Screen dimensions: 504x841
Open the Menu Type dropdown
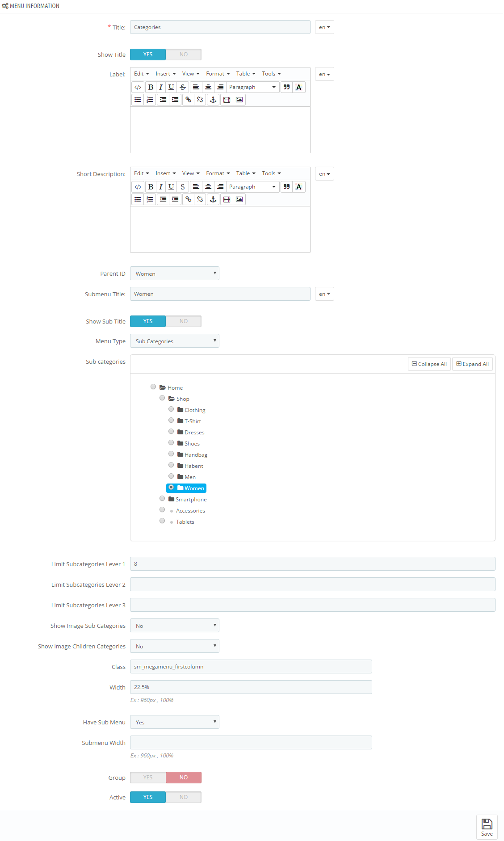pyautogui.click(x=175, y=341)
